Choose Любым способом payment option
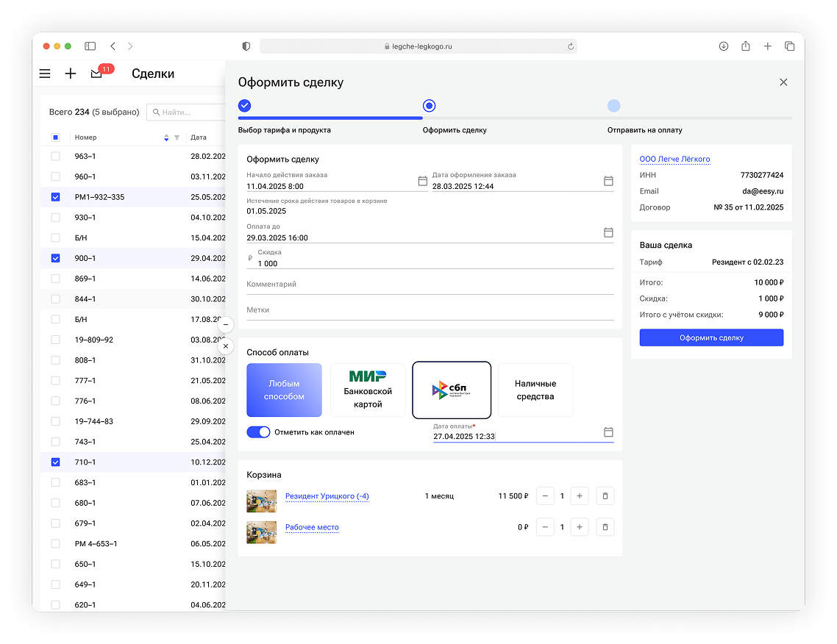 (284, 390)
